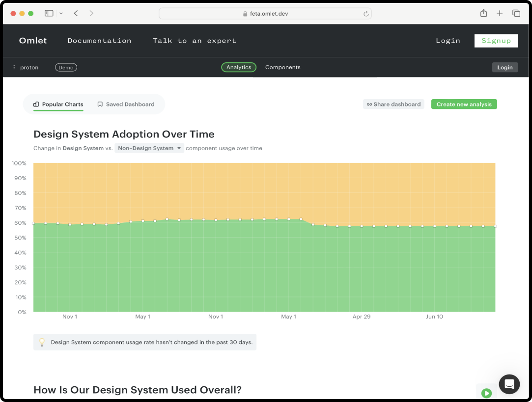Click the chevron beside the sidebar toggle

tap(60, 13)
